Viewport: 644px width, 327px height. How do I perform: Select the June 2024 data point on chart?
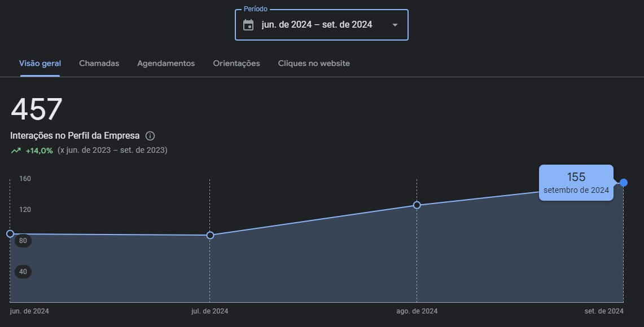10,233
